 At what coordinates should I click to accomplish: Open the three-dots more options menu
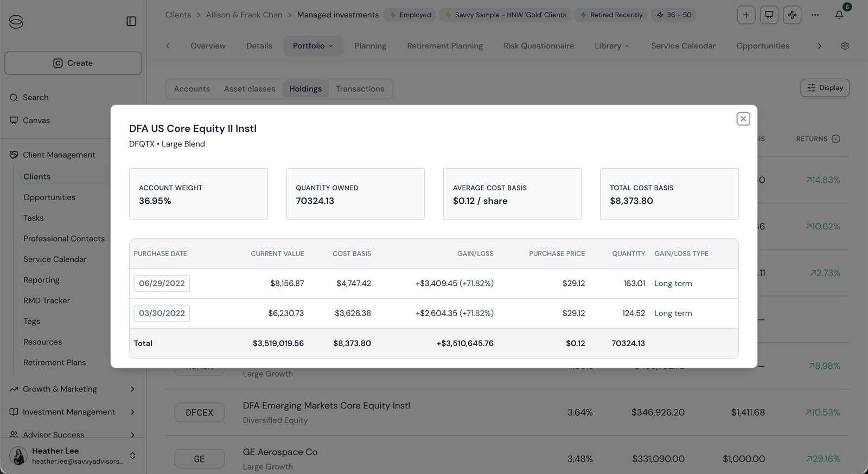tap(815, 15)
